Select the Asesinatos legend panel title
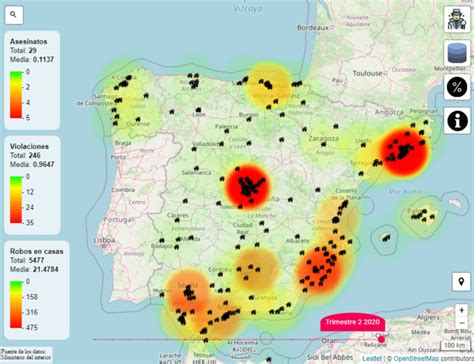This screenshot has width=474, height=364. 28,42
